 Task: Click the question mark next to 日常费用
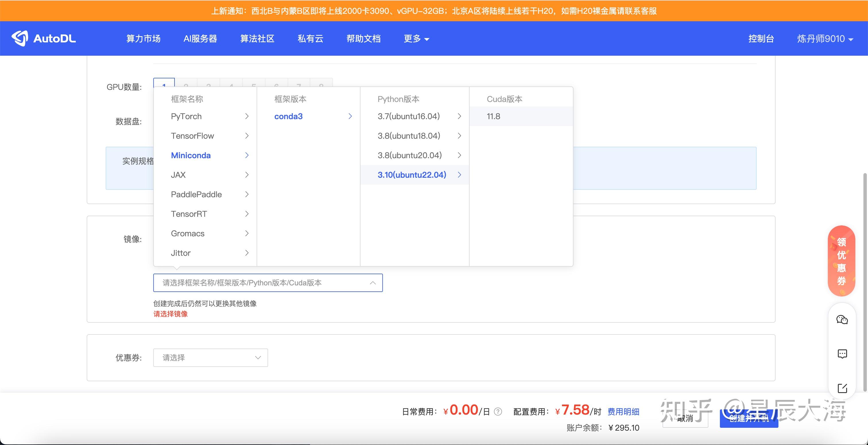498,411
